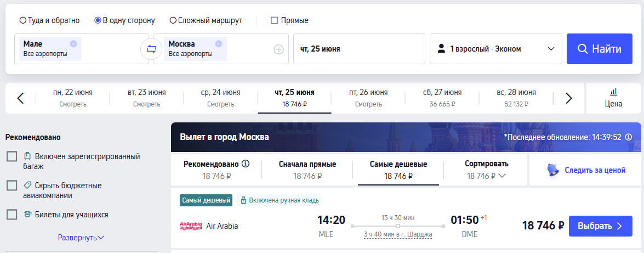Open the departure date field
644x253 pixels.
pos(359,49)
